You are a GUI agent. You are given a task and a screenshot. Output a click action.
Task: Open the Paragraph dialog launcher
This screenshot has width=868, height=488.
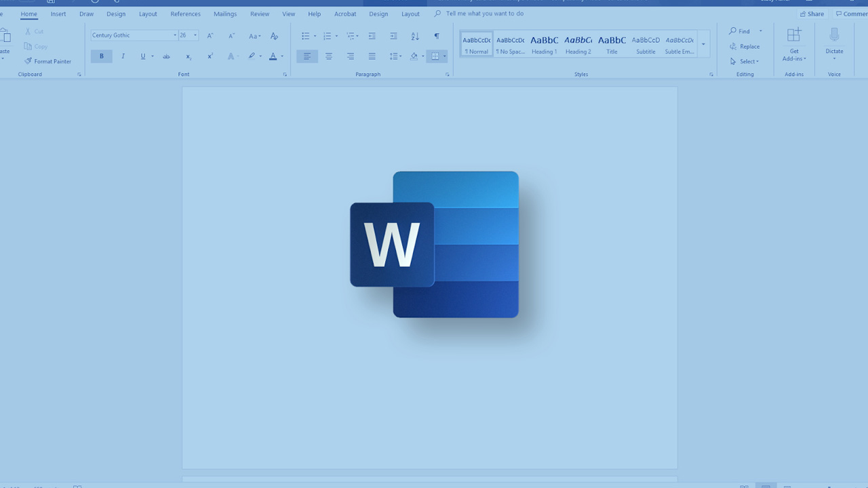click(x=448, y=75)
